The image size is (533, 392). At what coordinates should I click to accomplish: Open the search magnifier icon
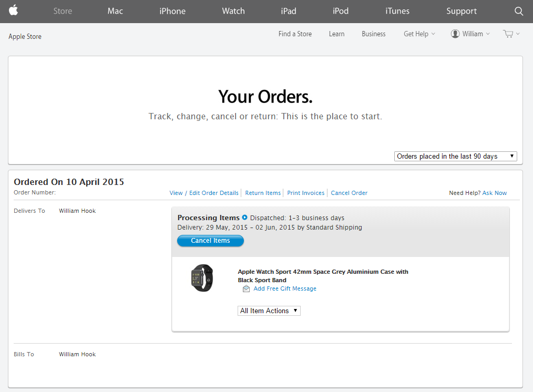(x=519, y=11)
